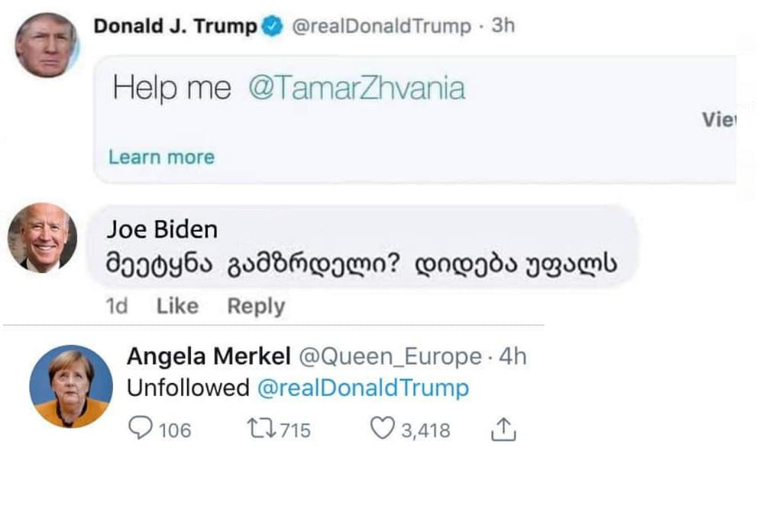Click the 4h timestamp on Merkel's tweet
Screen dimensions: 782x532
(x=512, y=356)
